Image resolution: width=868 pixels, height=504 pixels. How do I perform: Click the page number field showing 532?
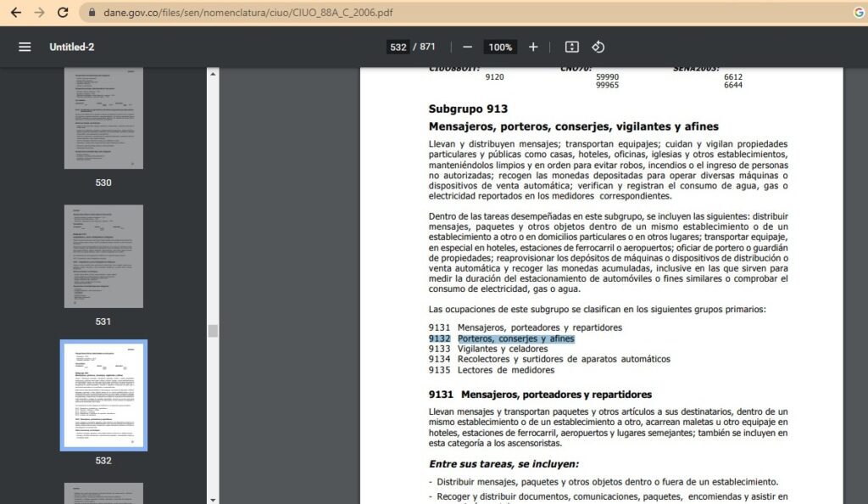(398, 47)
